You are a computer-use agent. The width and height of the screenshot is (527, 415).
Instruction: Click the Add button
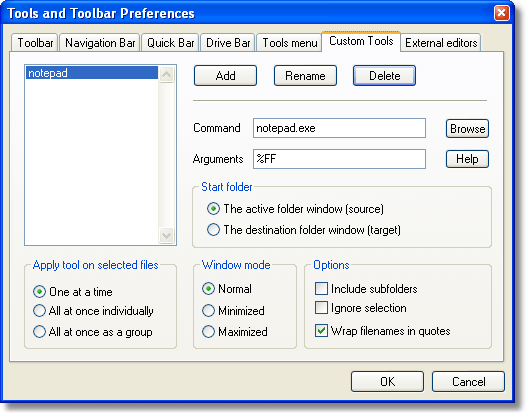(x=225, y=76)
